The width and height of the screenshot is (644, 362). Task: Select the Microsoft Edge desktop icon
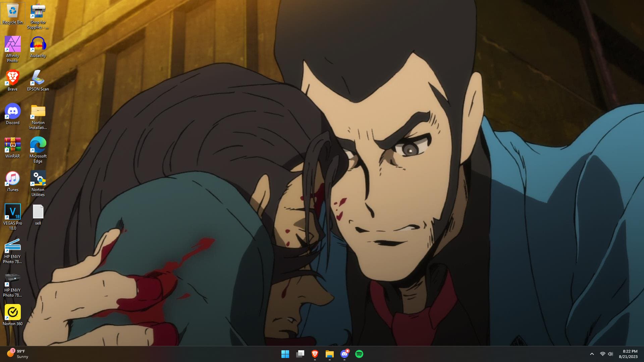(38, 150)
